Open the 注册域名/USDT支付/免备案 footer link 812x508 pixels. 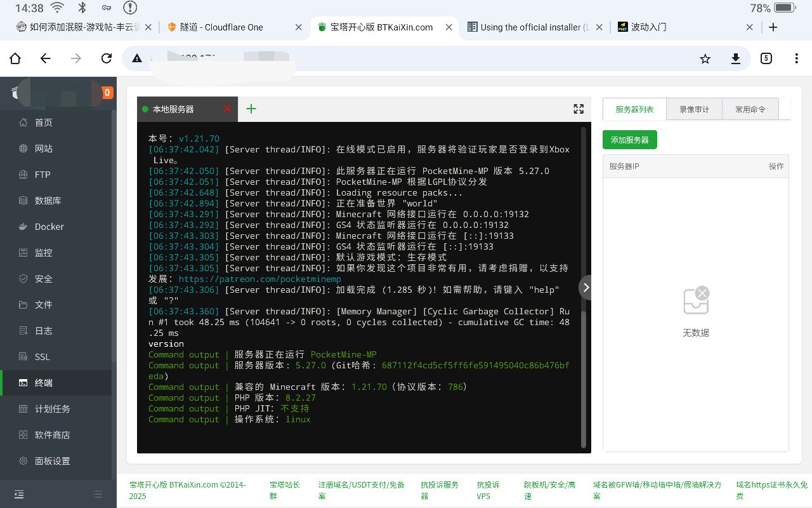(361, 490)
